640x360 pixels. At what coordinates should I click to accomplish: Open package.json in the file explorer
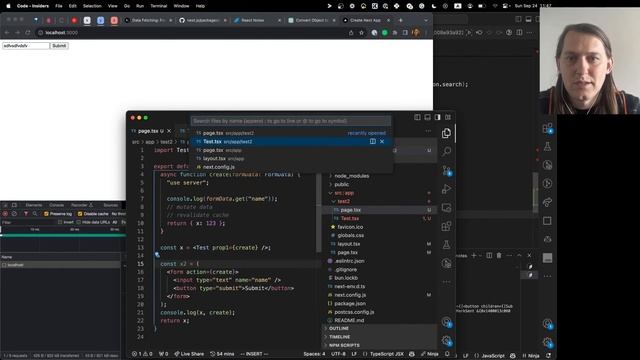[x=350, y=303]
